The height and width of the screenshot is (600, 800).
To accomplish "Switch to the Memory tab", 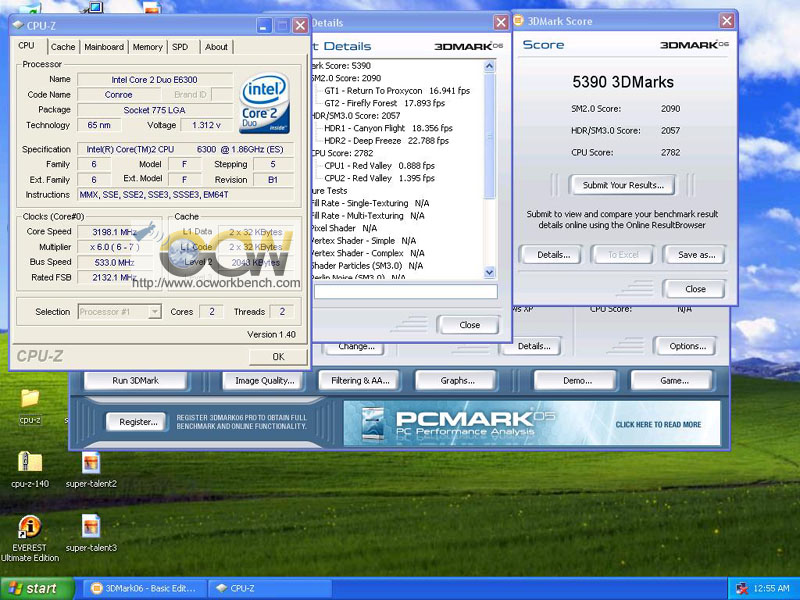I will tap(147, 47).
